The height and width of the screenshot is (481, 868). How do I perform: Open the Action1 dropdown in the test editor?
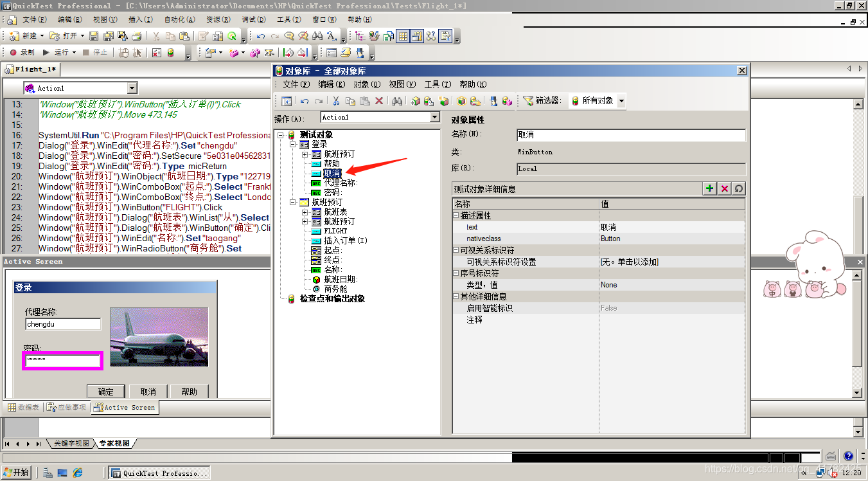point(132,88)
